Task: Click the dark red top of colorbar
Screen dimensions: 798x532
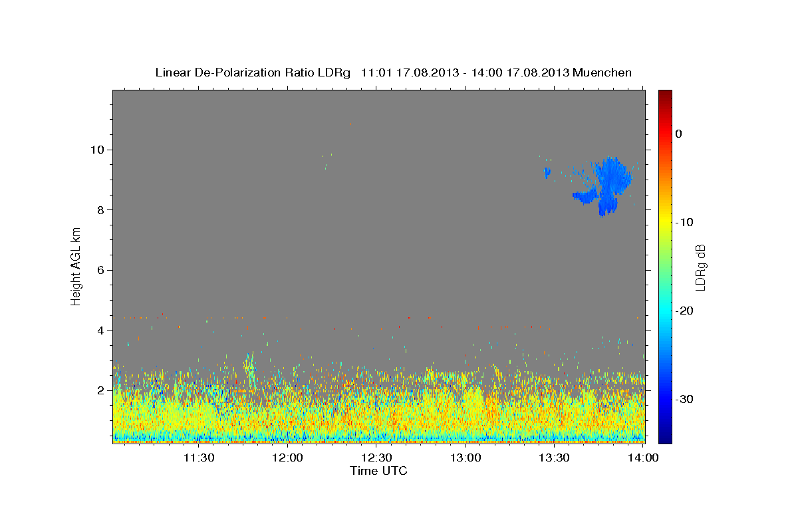Action: click(665, 96)
